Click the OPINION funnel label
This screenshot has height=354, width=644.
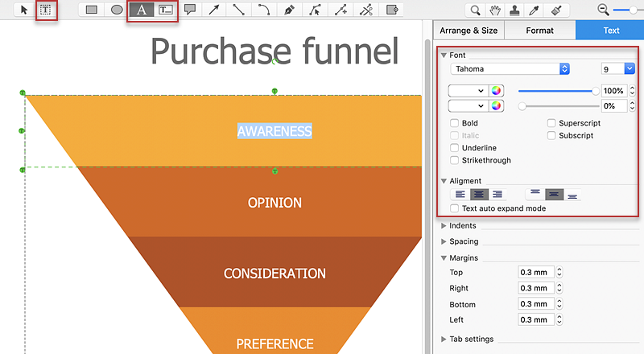pos(275,203)
